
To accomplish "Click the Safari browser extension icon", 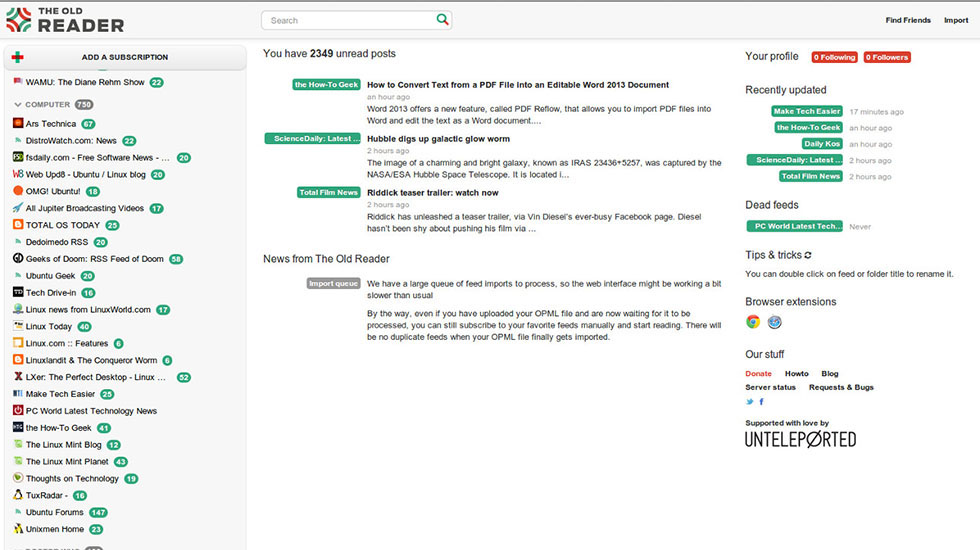I will [774, 322].
